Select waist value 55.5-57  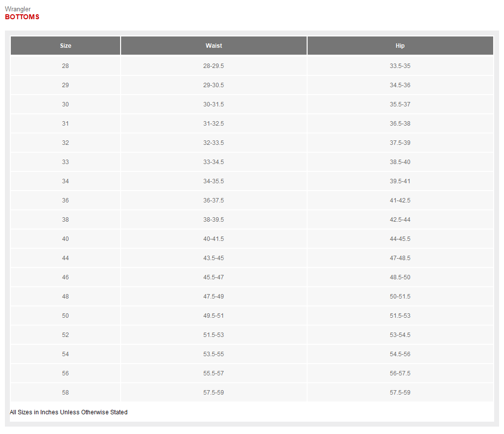(x=214, y=373)
